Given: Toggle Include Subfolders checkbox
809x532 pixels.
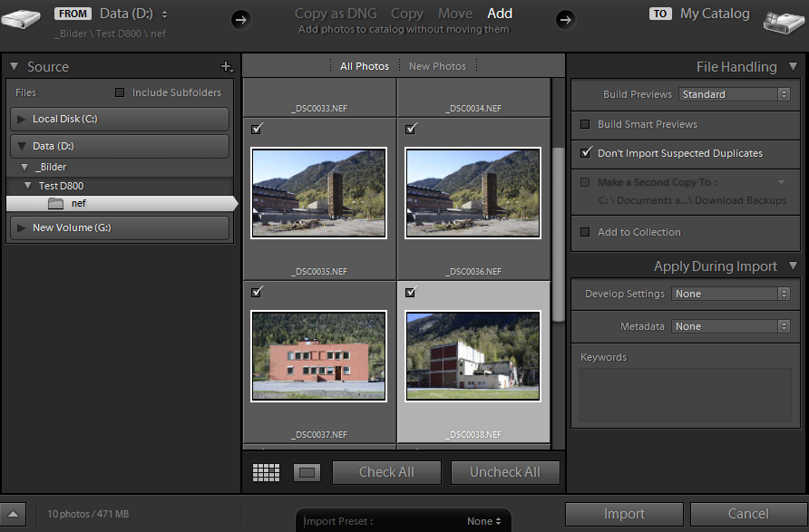Looking at the screenshot, I should [x=120, y=92].
